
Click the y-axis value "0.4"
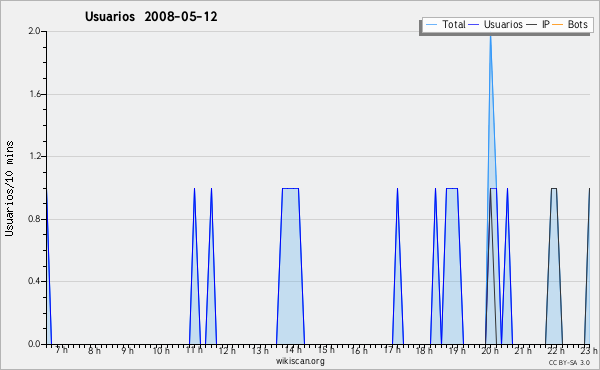click(x=34, y=281)
